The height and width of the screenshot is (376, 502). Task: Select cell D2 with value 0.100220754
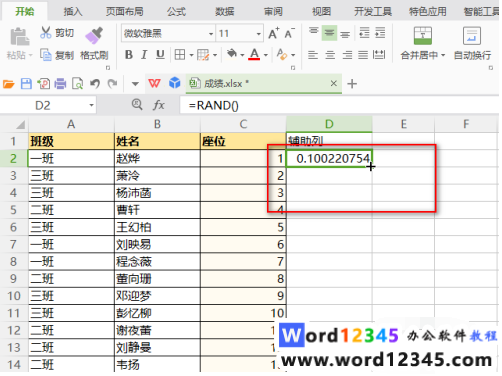[329, 158]
